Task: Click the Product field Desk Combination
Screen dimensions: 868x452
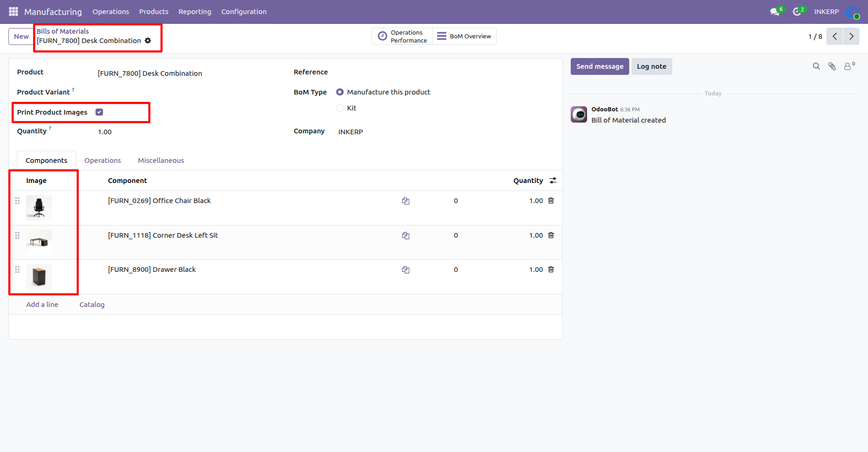Action: click(150, 73)
